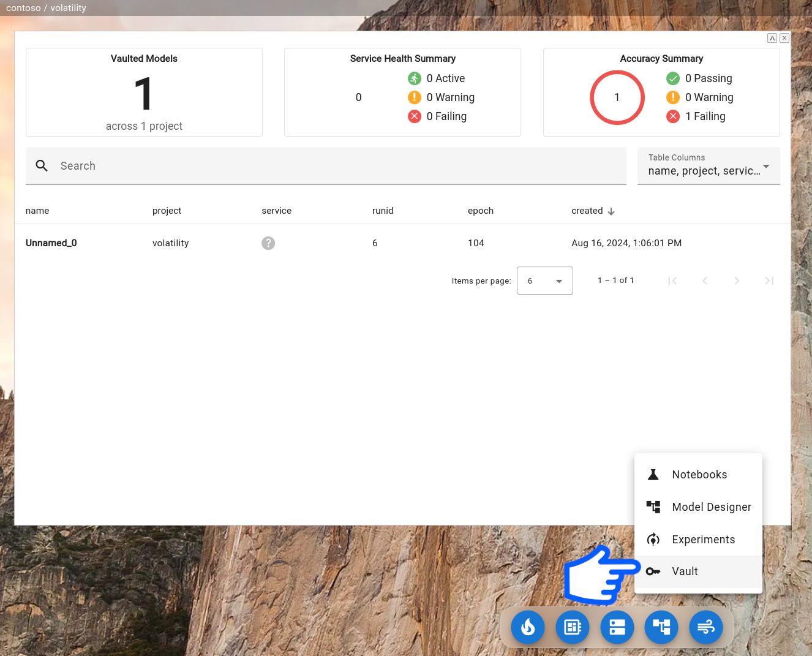The image size is (812, 656).
Task: Open the Unnamed_0 model row
Action: coord(51,243)
